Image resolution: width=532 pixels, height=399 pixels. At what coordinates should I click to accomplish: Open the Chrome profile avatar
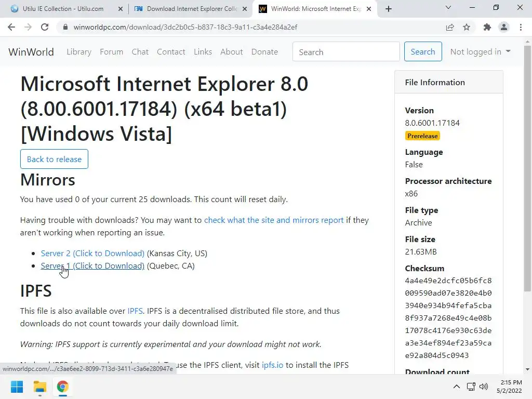(x=504, y=27)
